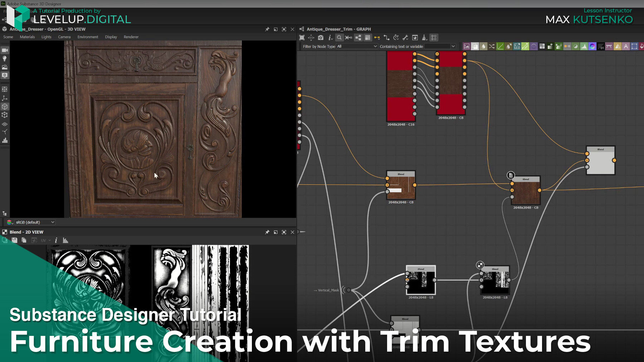Screen dimensions: 644x362
Task: Add a Bitmap node from the node bar
Action: point(467,46)
